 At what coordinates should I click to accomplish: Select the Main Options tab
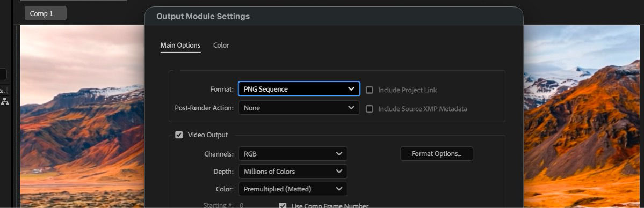[180, 45]
